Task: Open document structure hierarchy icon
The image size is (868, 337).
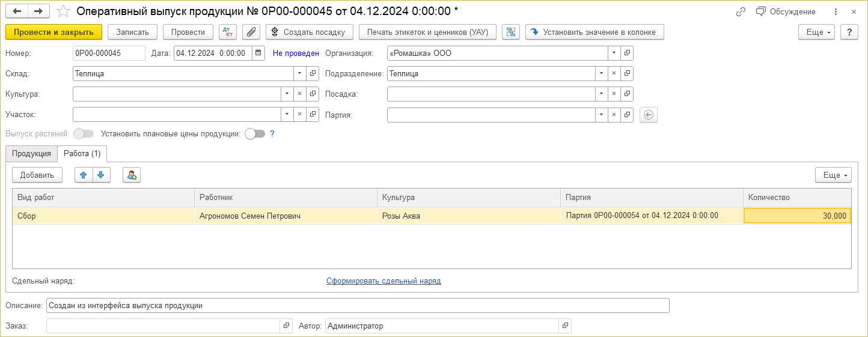Action: 510,32
